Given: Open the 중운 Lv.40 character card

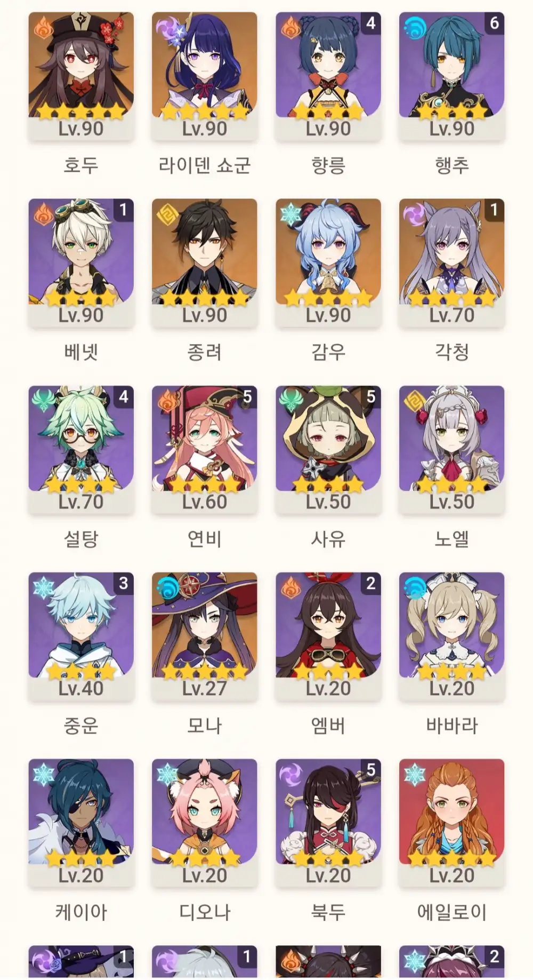Looking at the screenshot, I should coord(81,636).
